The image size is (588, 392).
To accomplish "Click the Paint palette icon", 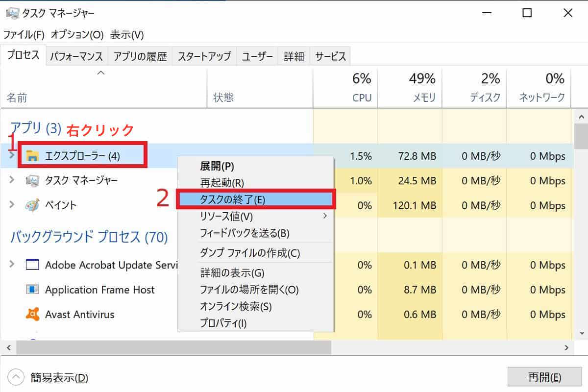I will tap(33, 205).
